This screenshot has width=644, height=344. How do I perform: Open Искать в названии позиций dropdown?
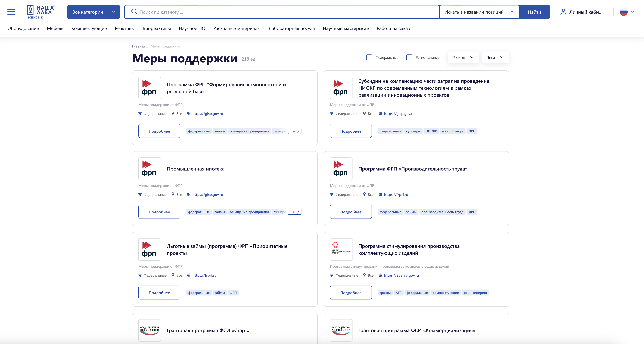point(479,12)
